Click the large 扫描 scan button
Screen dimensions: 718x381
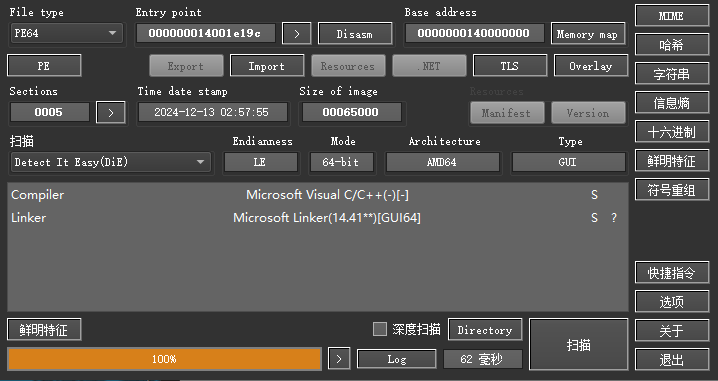point(579,344)
